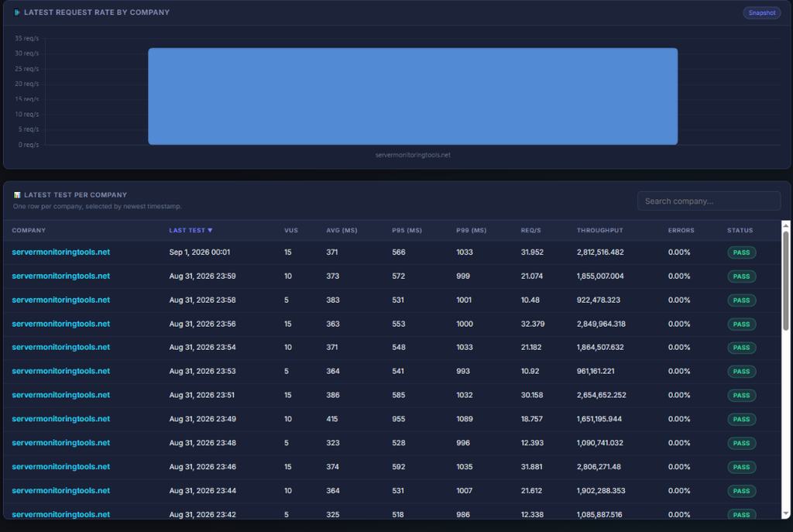This screenshot has height=532, width=793.
Task: Click the blue servermonitoringtools.net chart bar
Action: 413,96
